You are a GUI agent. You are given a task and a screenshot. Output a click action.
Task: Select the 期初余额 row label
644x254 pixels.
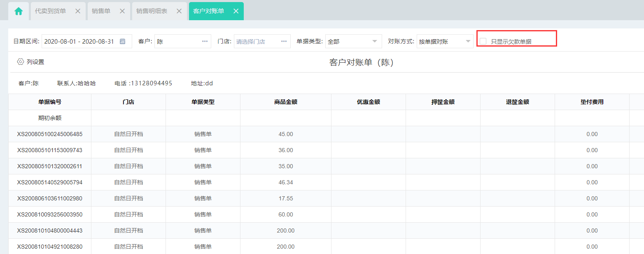coord(50,118)
